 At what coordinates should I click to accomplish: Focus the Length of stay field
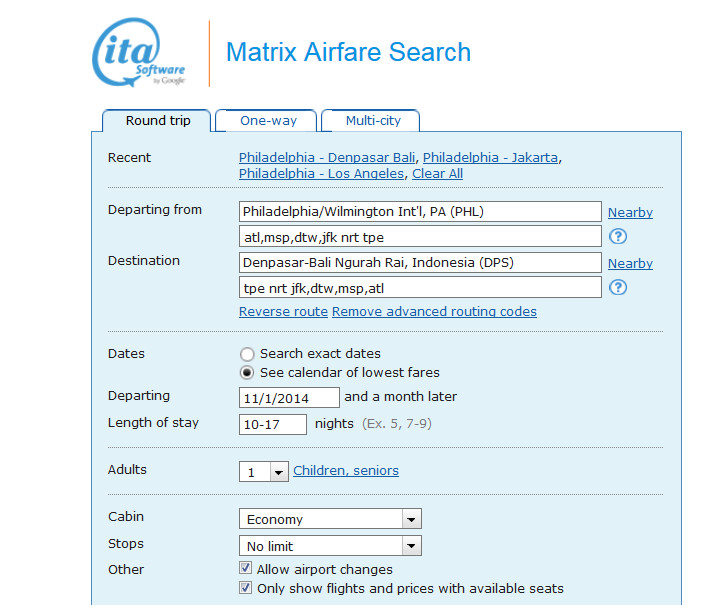(273, 424)
